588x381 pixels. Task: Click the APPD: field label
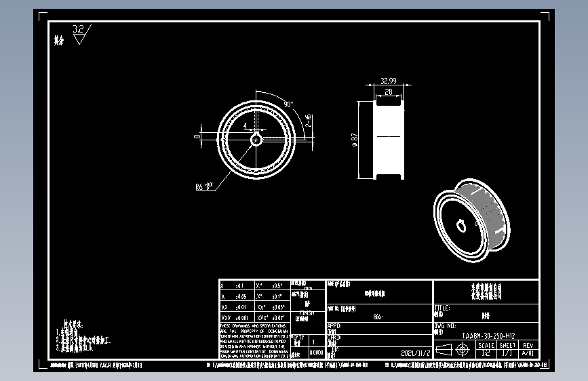point(334,326)
